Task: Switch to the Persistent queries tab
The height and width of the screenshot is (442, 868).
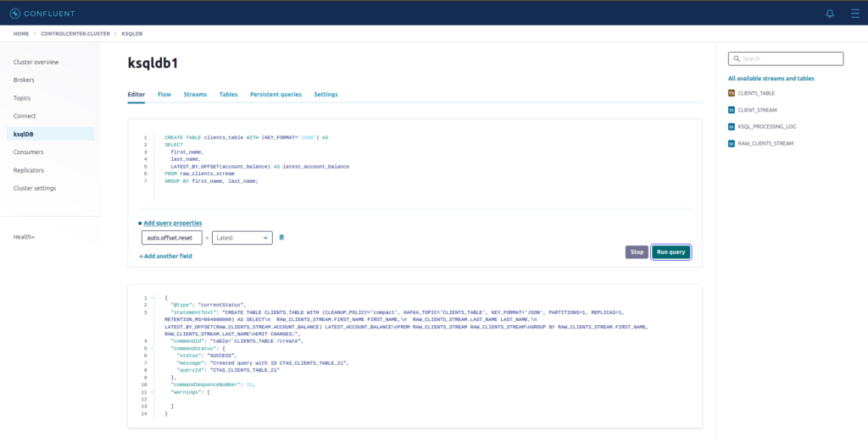Action: 275,95
